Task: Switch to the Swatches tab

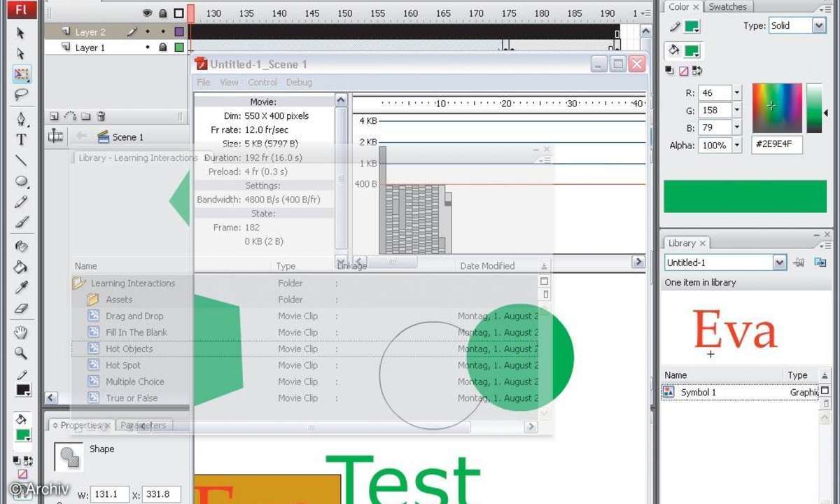Action: [728, 7]
